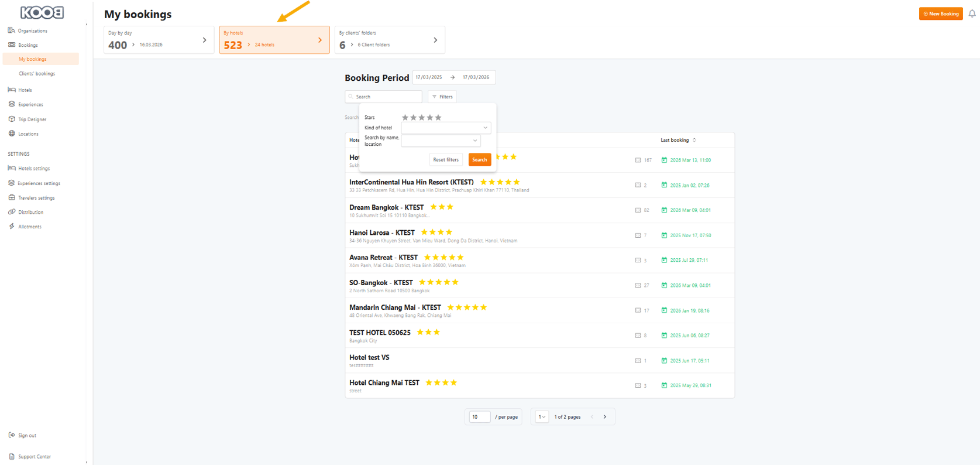Image resolution: width=980 pixels, height=465 pixels.
Task: Click the per page number field
Action: pyautogui.click(x=480, y=417)
